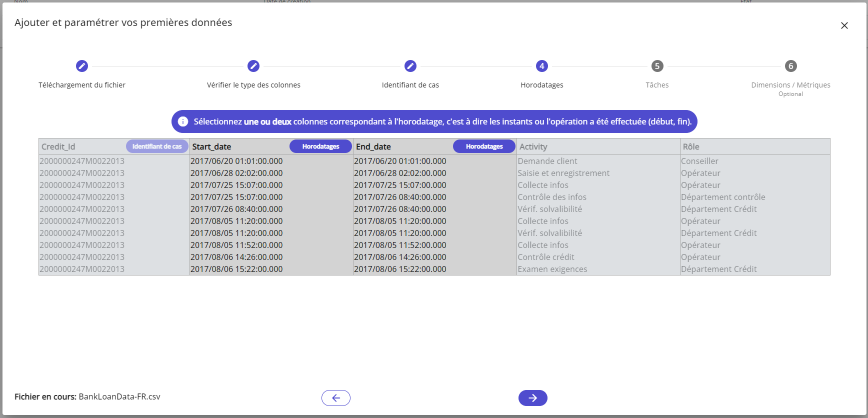Click the pencil icon for Téléchargement du fichier step
Image resolution: width=868 pixels, height=418 pixels.
click(x=82, y=66)
